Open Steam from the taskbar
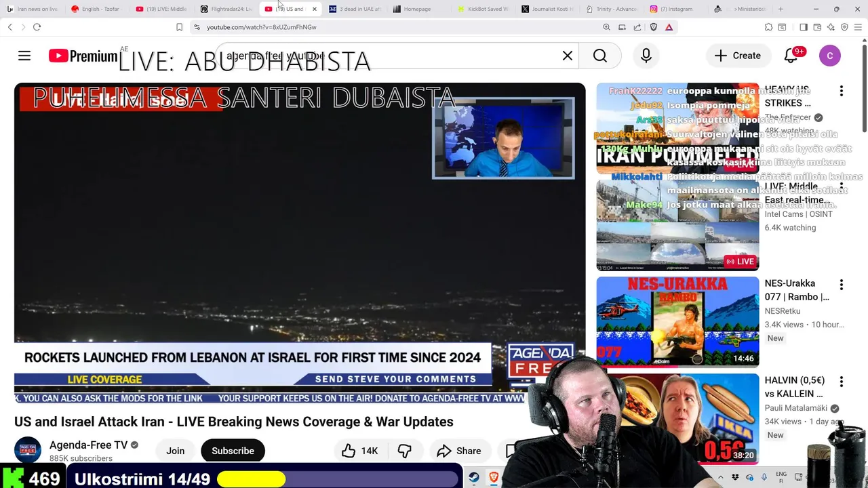868x488 pixels. (474, 477)
